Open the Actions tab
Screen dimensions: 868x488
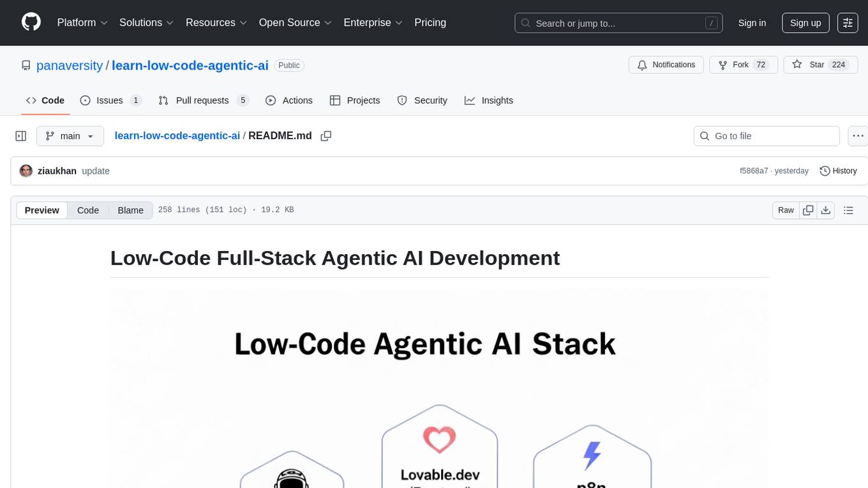[x=289, y=100]
